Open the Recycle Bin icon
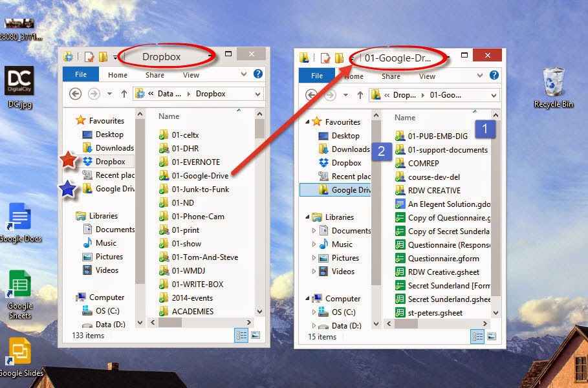Screen dimensions: 588x388 pos(554,88)
